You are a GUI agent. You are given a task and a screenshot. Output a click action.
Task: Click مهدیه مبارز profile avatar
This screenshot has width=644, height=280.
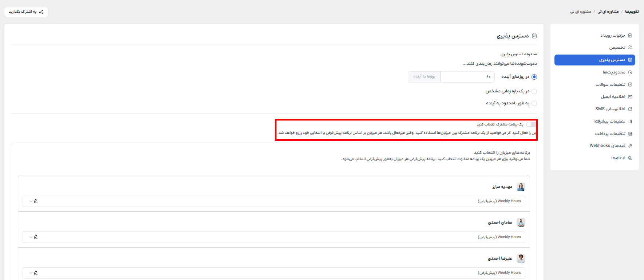[x=521, y=187]
